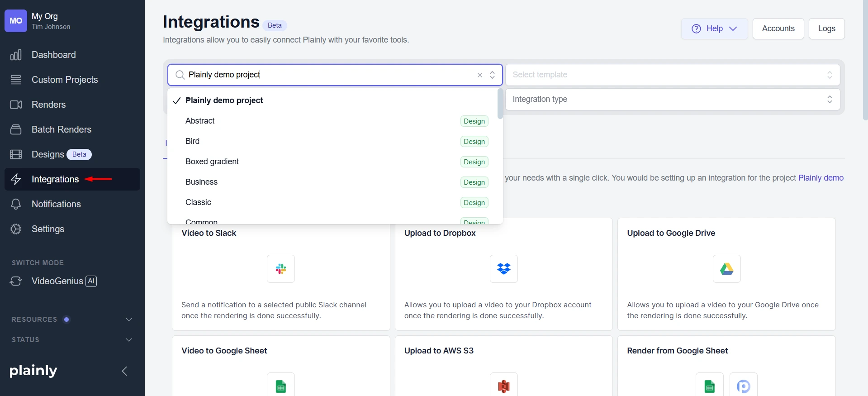Click the Custom Projects list icon
The width and height of the screenshot is (868, 396).
pos(16,80)
